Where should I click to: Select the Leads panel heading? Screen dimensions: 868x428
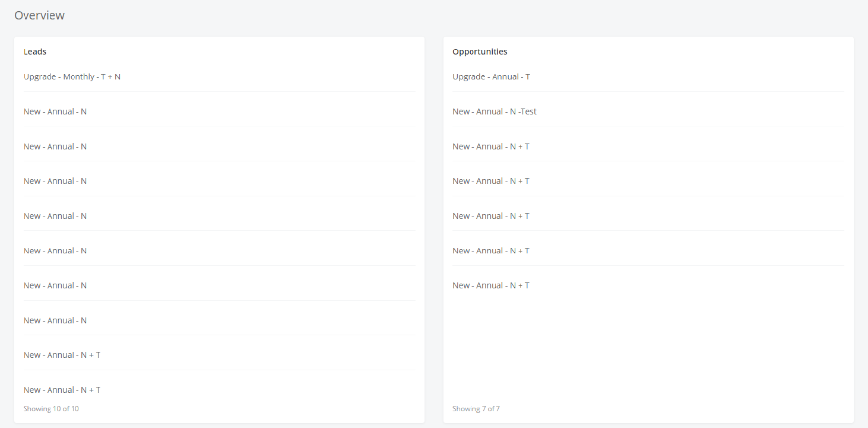pos(35,51)
